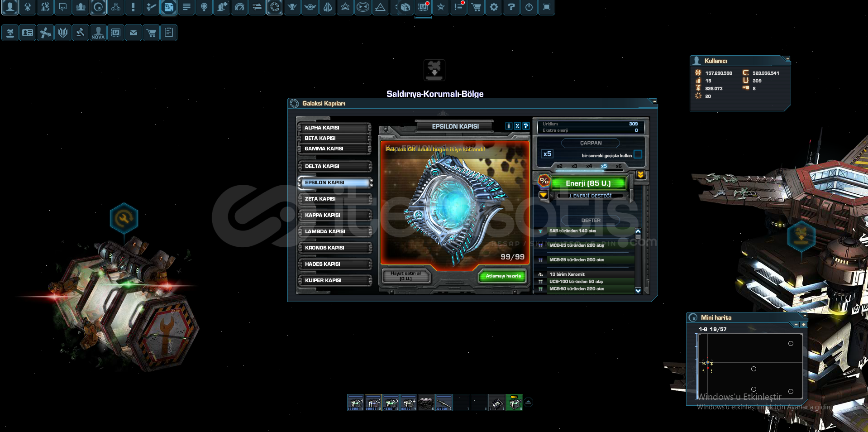Open the cargo box icon
Screen dimensions: 868x432
pyautogui.click(x=405, y=7)
